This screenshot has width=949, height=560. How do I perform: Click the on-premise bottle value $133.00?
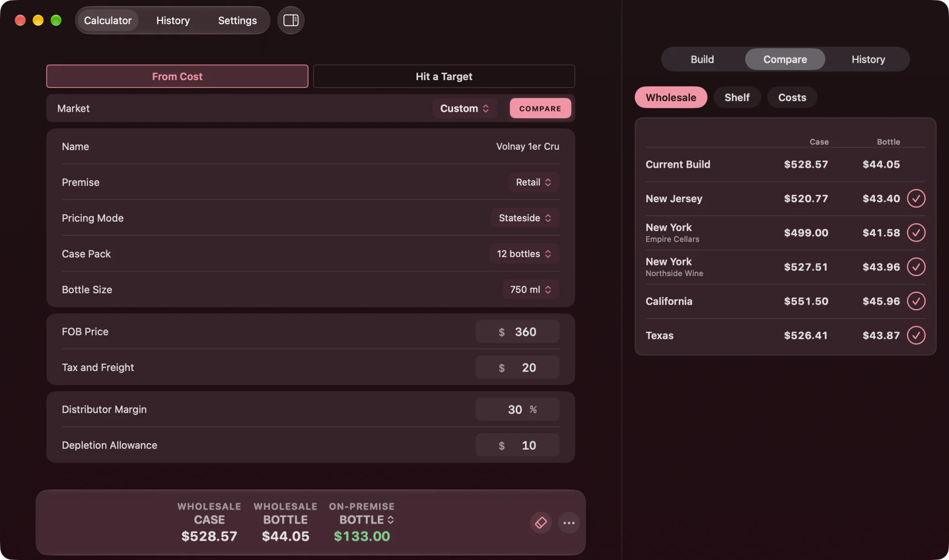point(362,536)
